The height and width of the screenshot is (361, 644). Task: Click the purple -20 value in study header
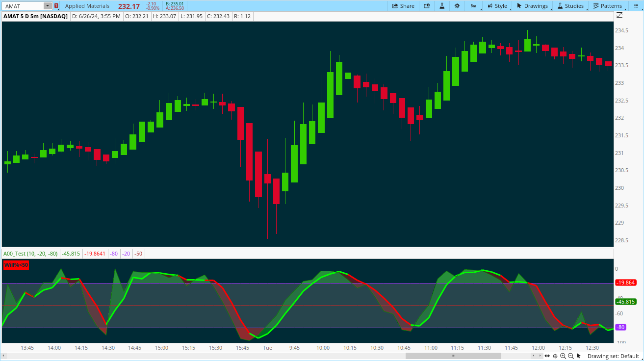(126, 254)
